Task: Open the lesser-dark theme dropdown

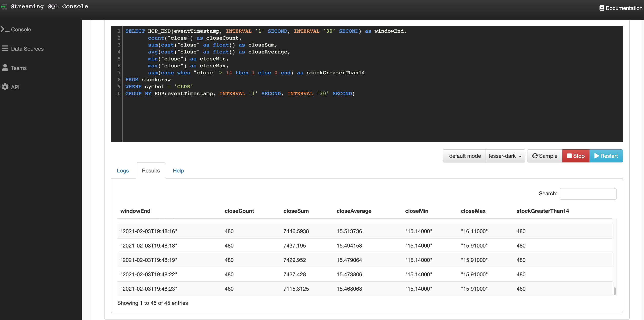Action: point(502,156)
